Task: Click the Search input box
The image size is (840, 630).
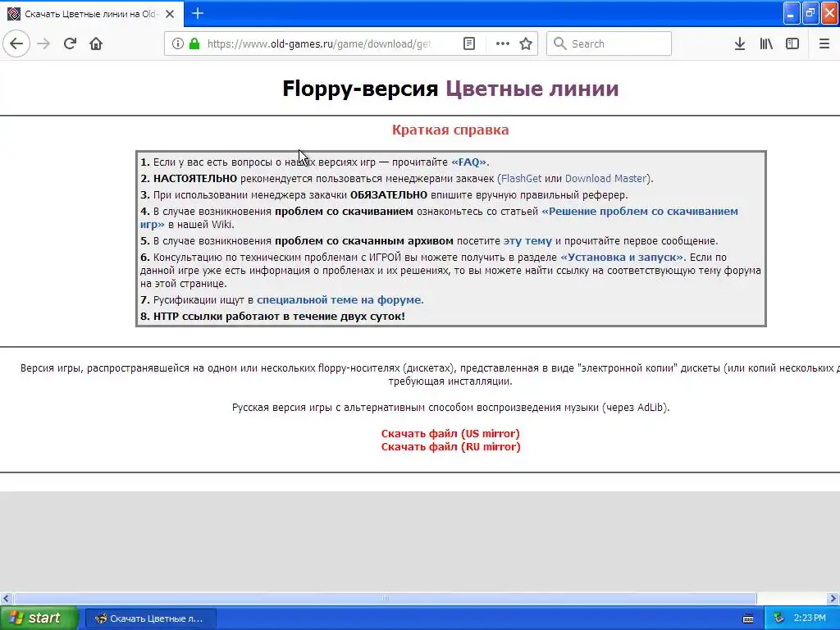Action: [609, 43]
